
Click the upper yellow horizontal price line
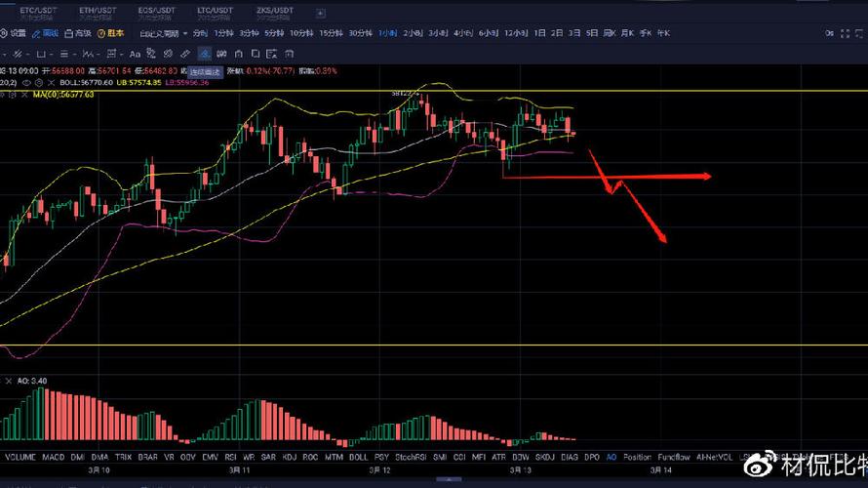683,91
